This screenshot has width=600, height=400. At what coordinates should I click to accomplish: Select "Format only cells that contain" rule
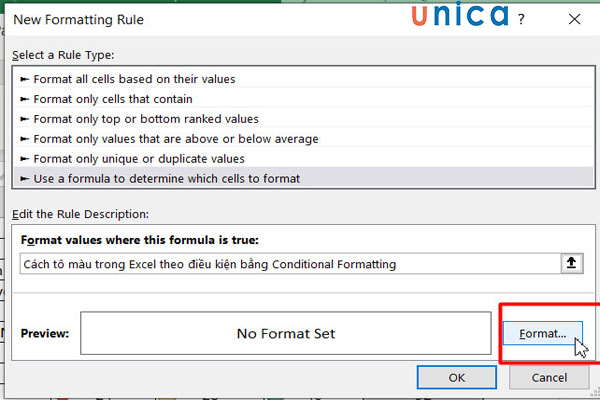point(113,98)
